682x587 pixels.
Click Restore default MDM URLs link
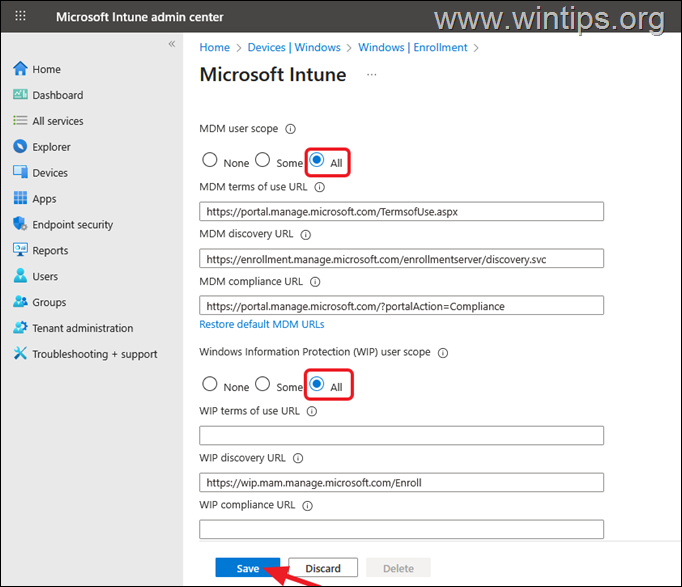(262, 324)
